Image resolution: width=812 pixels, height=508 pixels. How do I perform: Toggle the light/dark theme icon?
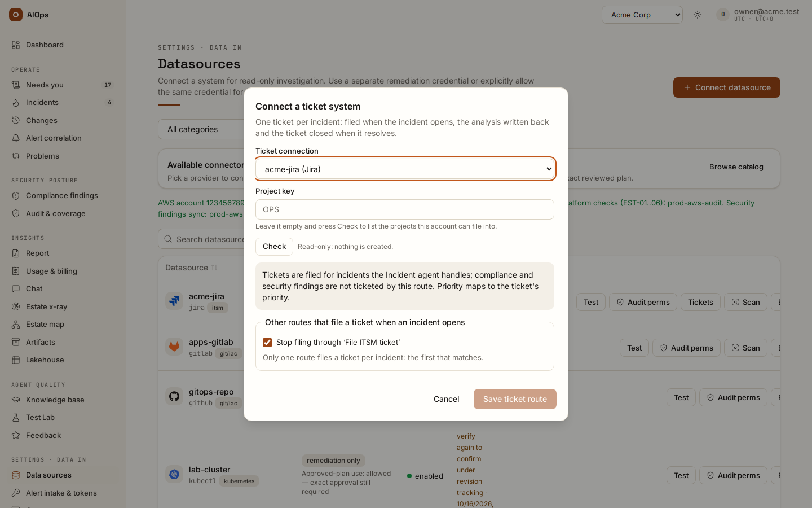point(698,15)
